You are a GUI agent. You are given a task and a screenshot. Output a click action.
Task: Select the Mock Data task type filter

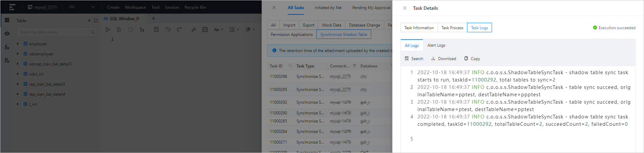tap(332, 25)
